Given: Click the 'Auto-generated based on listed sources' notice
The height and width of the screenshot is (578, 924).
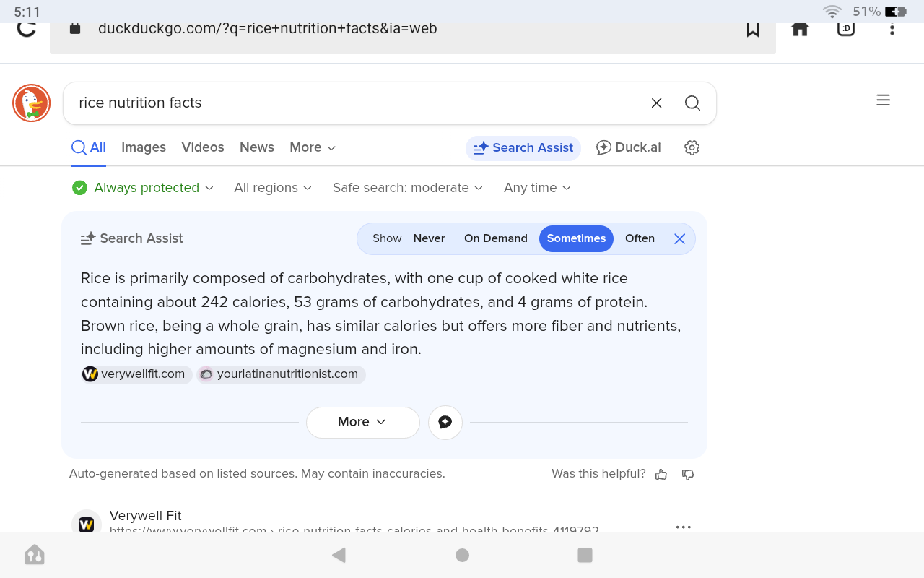Looking at the screenshot, I should (x=257, y=474).
